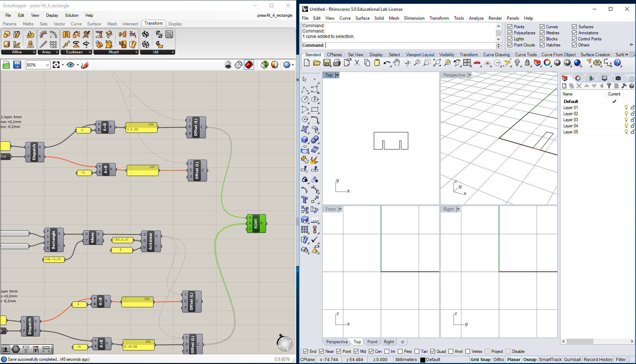The height and width of the screenshot is (364, 636).
Task: Select the Rectangular Array component icon
Action: coord(53,44)
